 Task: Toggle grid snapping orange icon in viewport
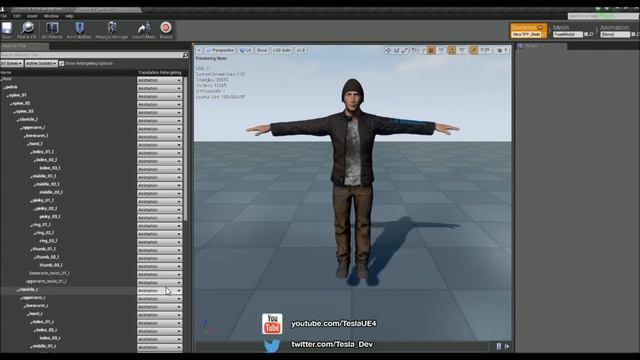[431, 50]
